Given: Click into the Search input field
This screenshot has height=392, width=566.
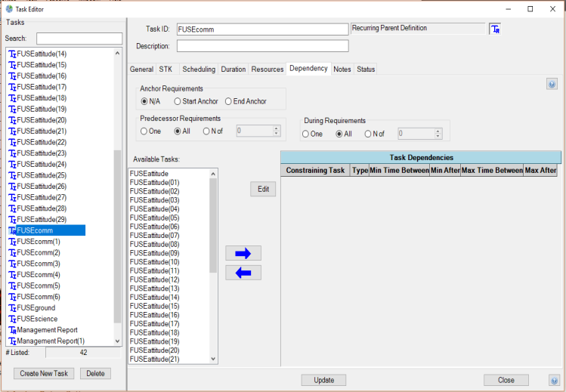Looking at the screenshot, I should tap(79, 39).
